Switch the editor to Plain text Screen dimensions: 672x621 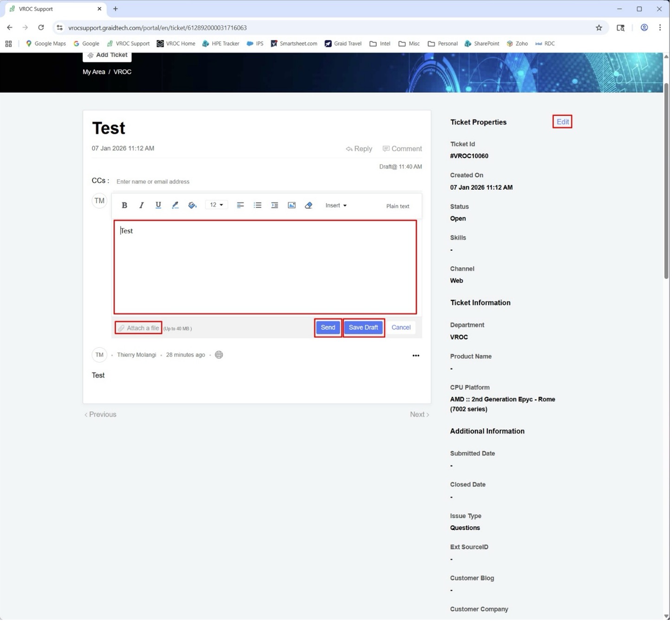point(398,207)
